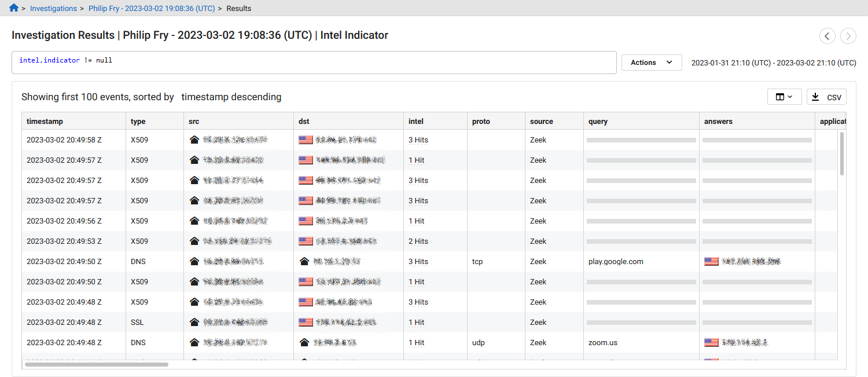Viewport: 868px width, 377px height.
Task: Click the flag icon next to play.google.com answers
Action: pos(710,261)
